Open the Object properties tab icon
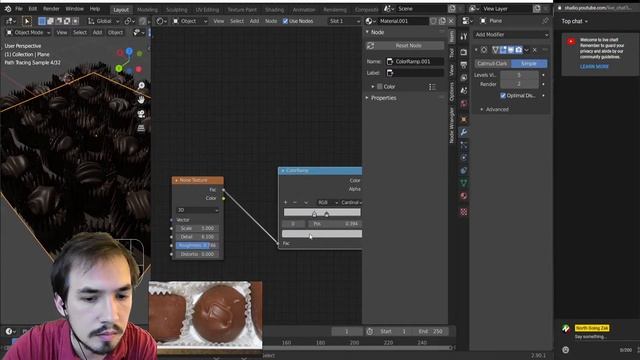640x360 pixels. tap(464, 119)
